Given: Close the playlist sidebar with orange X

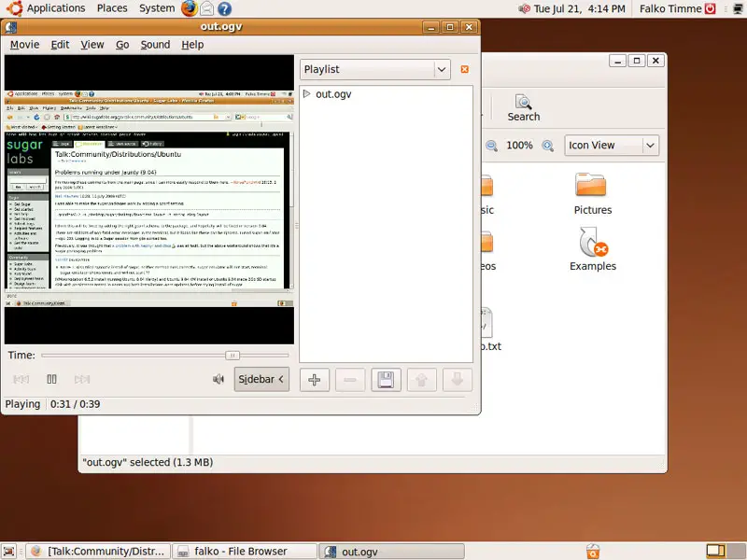Looking at the screenshot, I should pyautogui.click(x=464, y=69).
